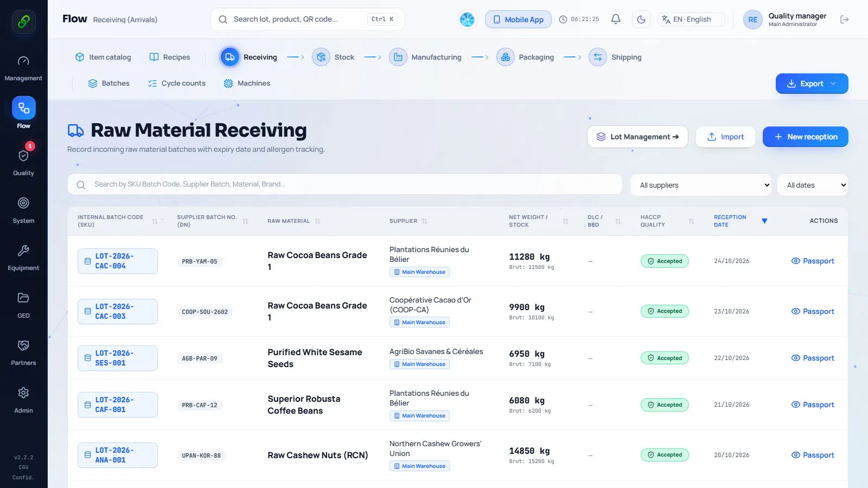Sort by Reception Date column
Image resolution: width=868 pixels, height=488 pixels.
pyautogui.click(x=741, y=221)
